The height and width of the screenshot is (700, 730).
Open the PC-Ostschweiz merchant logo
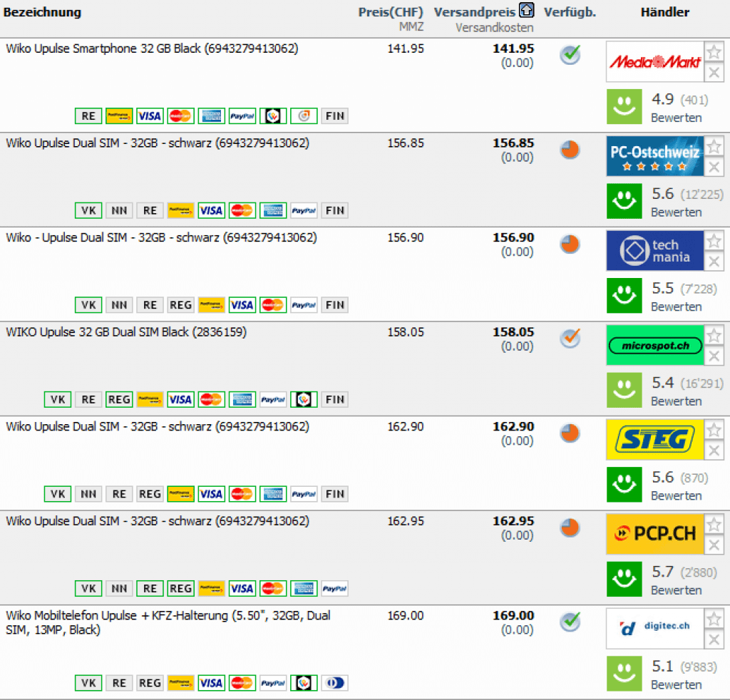coord(654,156)
